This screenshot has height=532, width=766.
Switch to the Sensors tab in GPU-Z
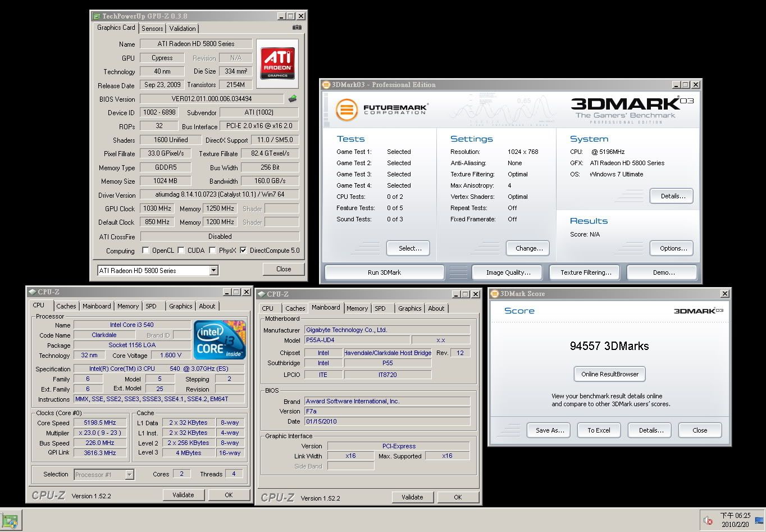point(152,29)
